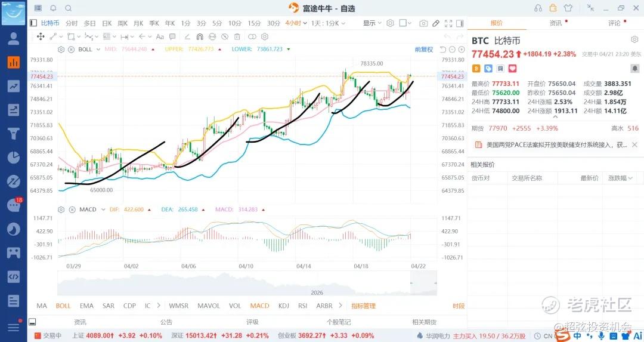Image resolution: width=644 pixels, height=342 pixels.
Task: Open the 4小时 timeframe dropdown
Action: pyautogui.click(x=296, y=23)
